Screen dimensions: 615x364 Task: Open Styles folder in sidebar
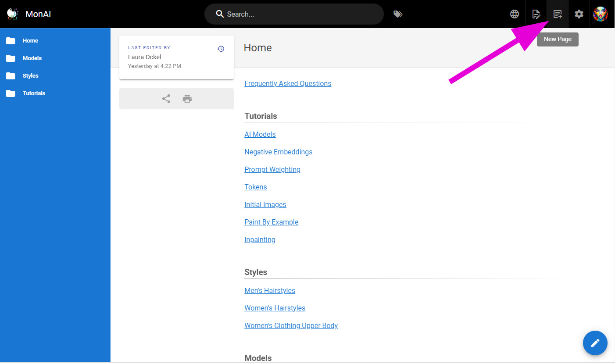coord(30,76)
